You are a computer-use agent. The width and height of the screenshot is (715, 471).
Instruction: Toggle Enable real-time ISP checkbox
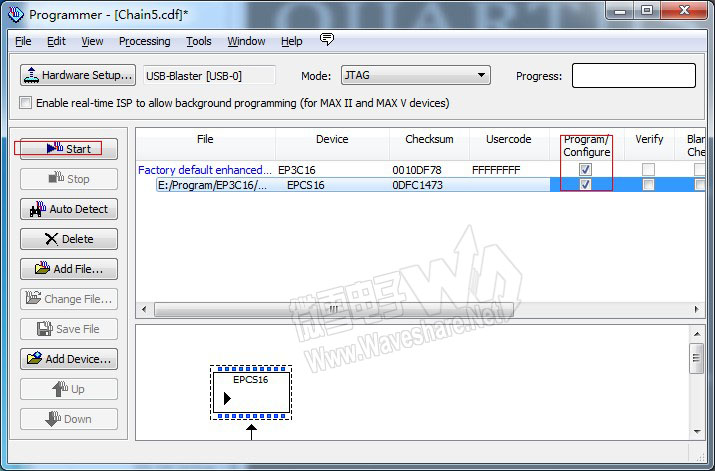pyautogui.click(x=26, y=103)
